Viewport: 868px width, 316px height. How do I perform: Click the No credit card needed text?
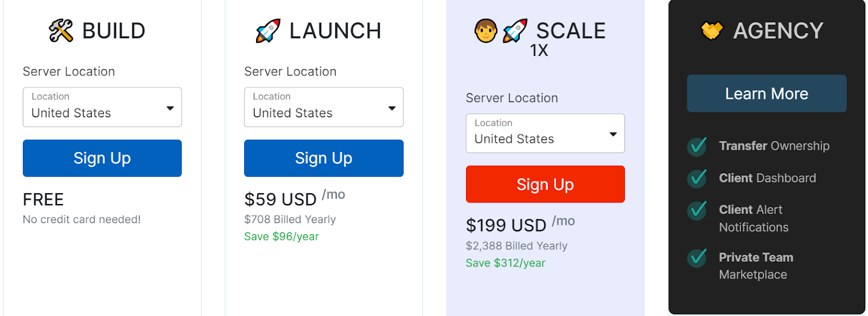[x=81, y=219]
